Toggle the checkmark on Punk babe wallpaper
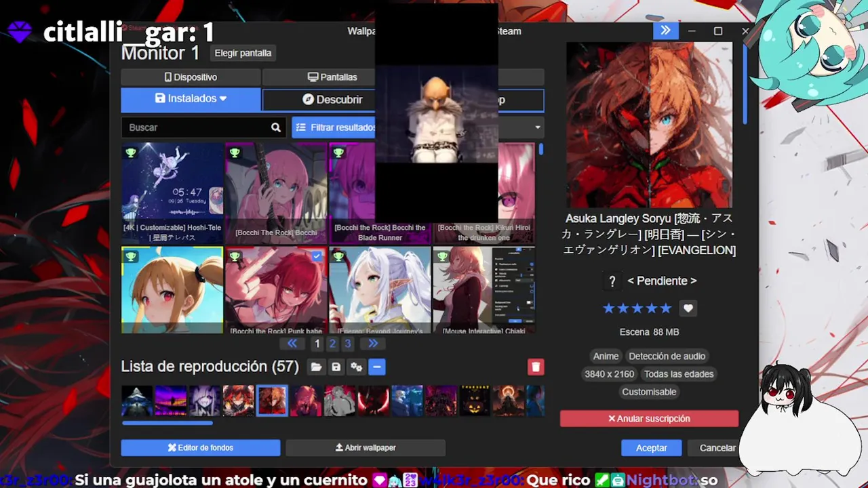Viewport: 868px width, 488px height. pyautogui.click(x=317, y=256)
